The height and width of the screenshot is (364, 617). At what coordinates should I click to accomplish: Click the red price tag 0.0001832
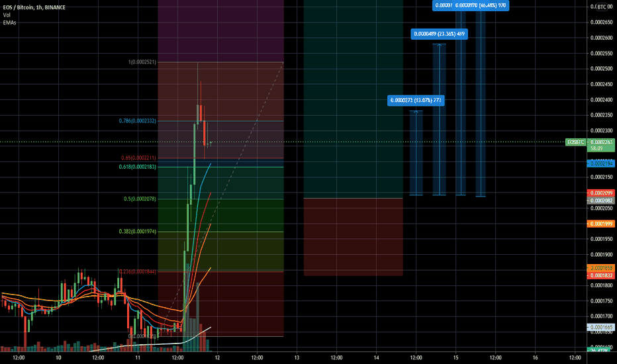[x=601, y=275]
